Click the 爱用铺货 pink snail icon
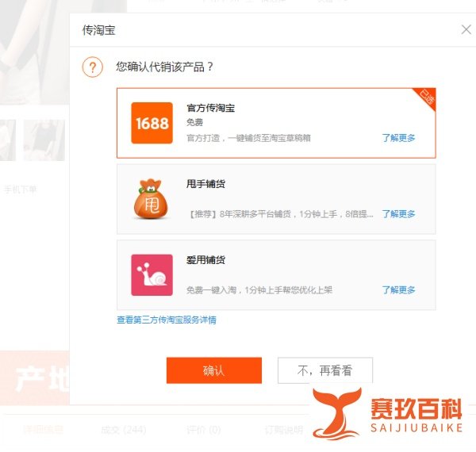Image resolution: width=476 pixels, height=452 pixels. point(152,275)
